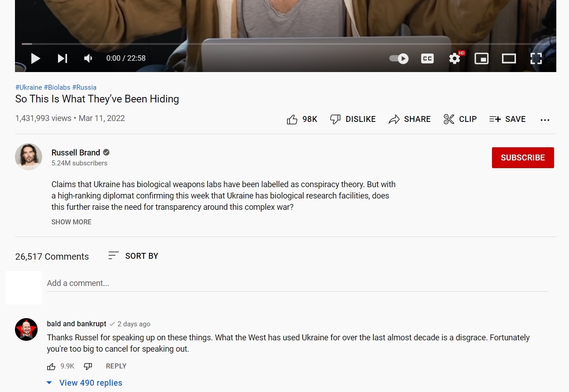The width and height of the screenshot is (569, 392).
Task: Open the comment's '2 days ago' timestamp
Action: pos(134,324)
